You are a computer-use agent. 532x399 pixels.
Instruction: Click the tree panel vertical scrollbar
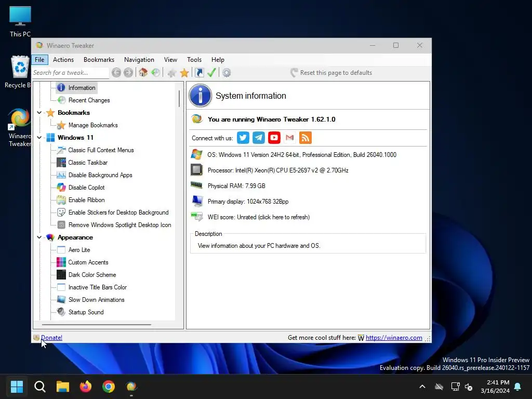point(179,99)
